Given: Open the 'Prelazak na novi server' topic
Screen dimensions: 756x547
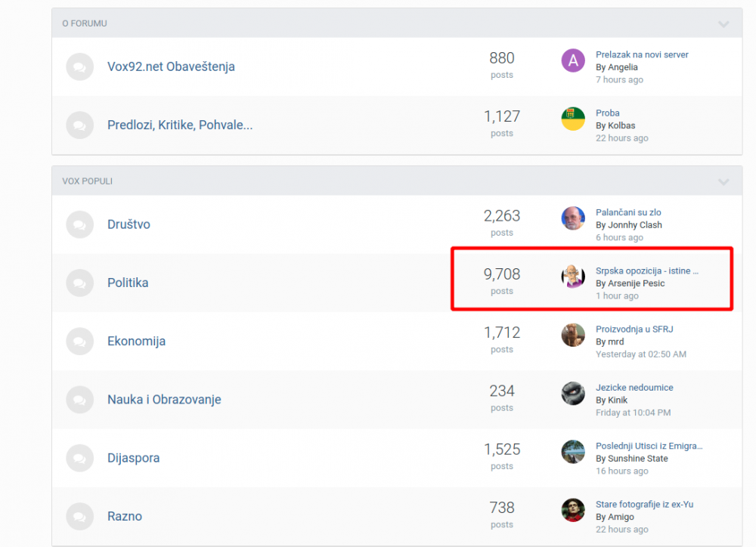Looking at the screenshot, I should (642, 54).
